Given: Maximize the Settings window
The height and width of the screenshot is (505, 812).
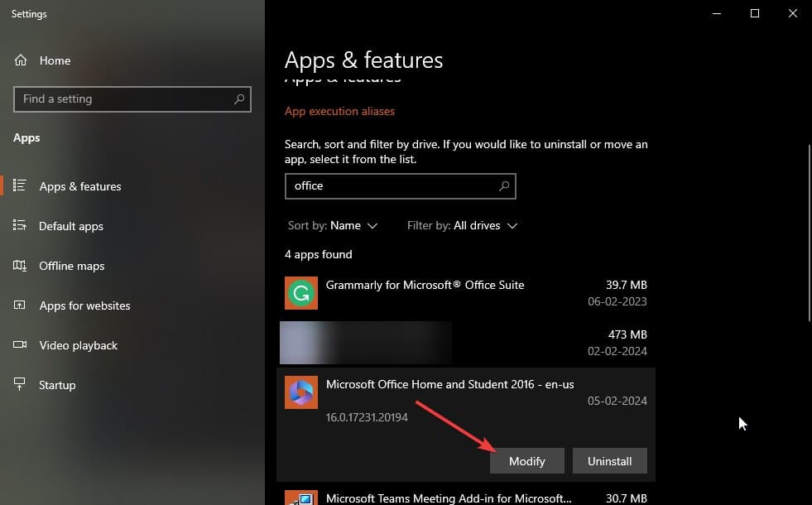Looking at the screenshot, I should tap(755, 13).
